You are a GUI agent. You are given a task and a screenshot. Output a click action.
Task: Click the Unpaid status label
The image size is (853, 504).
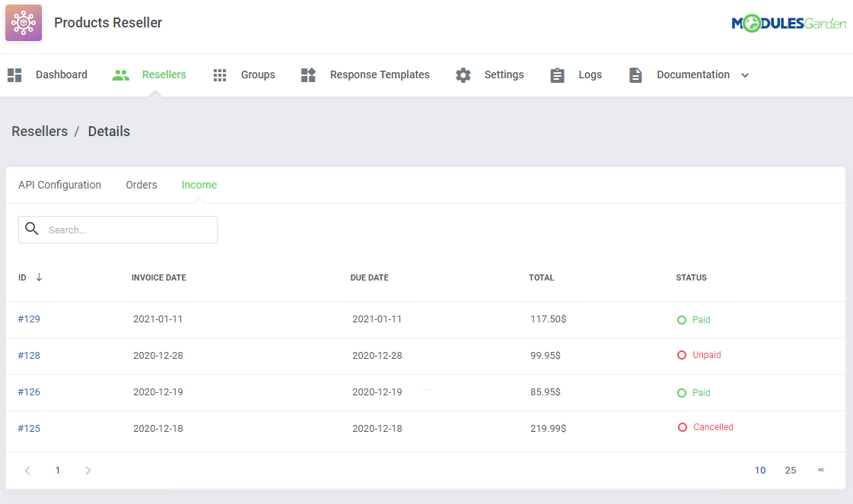click(707, 355)
